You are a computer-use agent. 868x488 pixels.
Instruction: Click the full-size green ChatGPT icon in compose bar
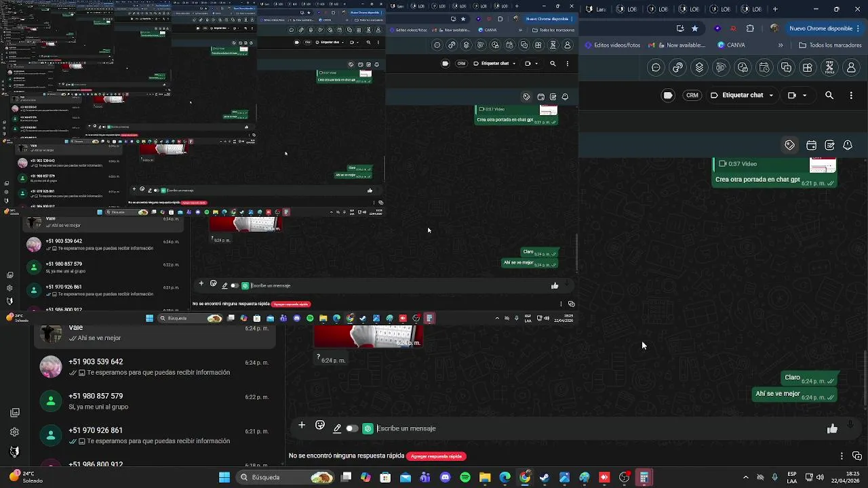(x=368, y=428)
